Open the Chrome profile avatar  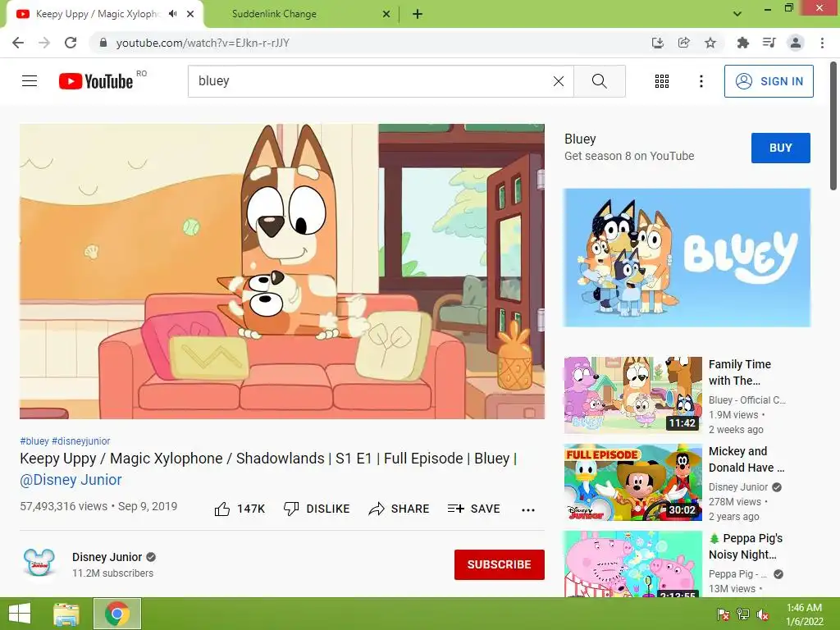click(x=796, y=43)
